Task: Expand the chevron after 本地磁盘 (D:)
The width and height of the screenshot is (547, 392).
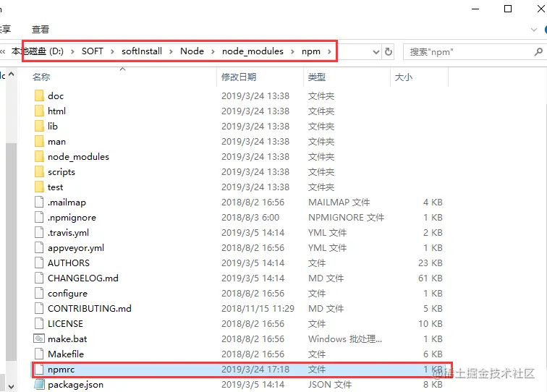Action: 72,51
